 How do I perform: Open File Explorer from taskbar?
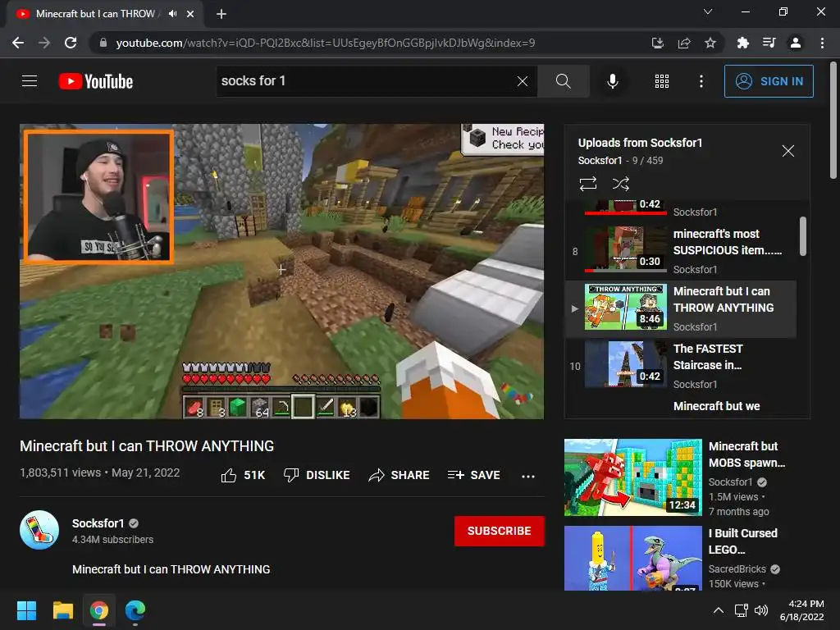(62, 610)
